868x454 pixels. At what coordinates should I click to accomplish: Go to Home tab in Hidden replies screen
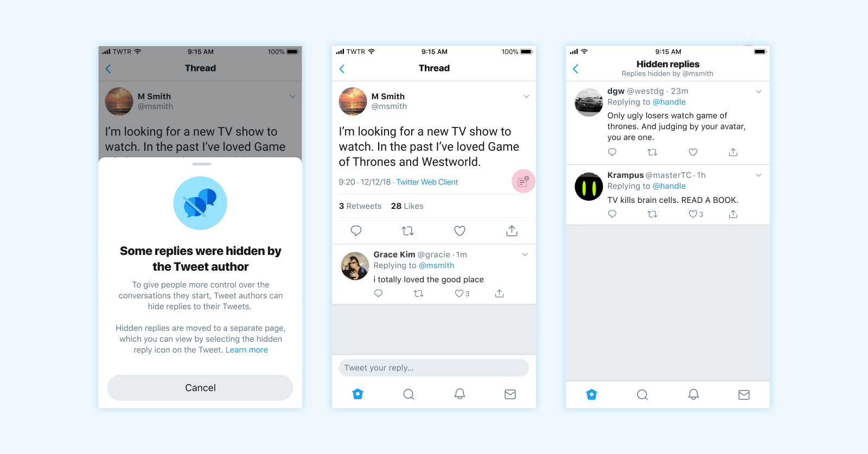pyautogui.click(x=591, y=394)
